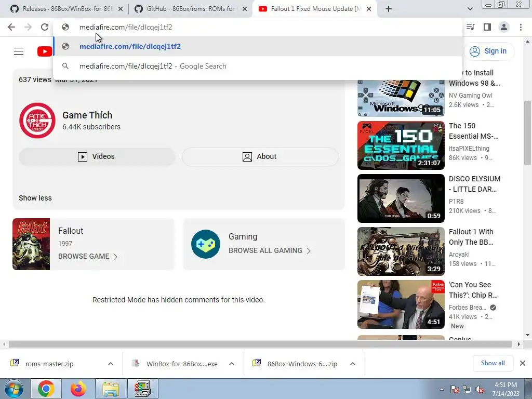Click Show all downloads
This screenshot has height=399, width=532.
click(x=493, y=363)
